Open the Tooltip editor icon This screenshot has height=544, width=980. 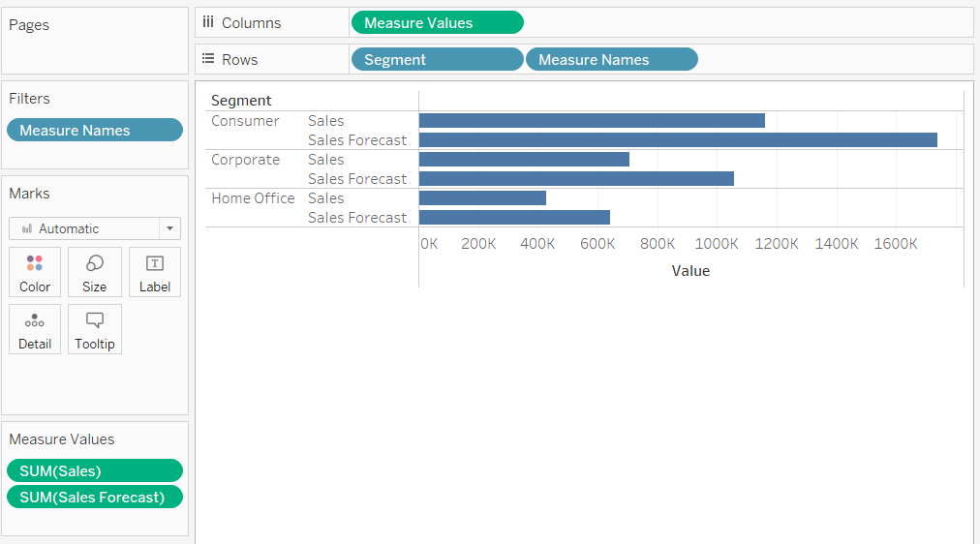pyautogui.click(x=95, y=320)
